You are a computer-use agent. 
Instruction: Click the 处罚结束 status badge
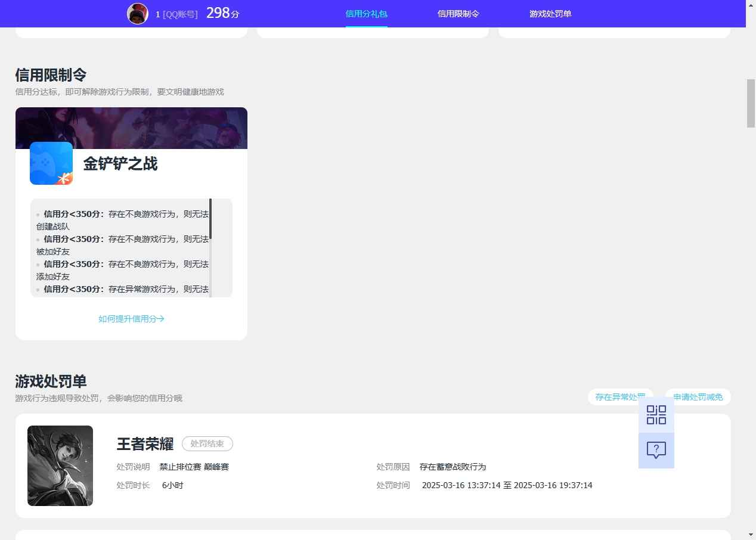click(207, 444)
